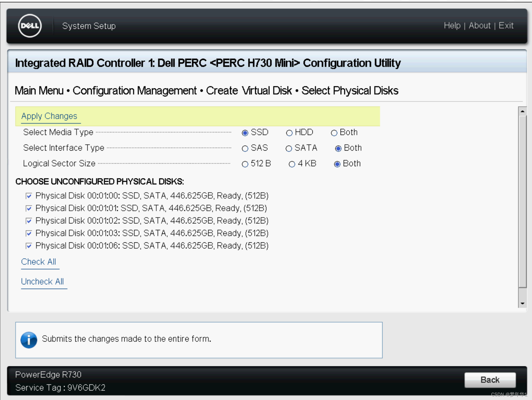Select HDD media type radio button
The image size is (532, 400).
click(x=289, y=133)
